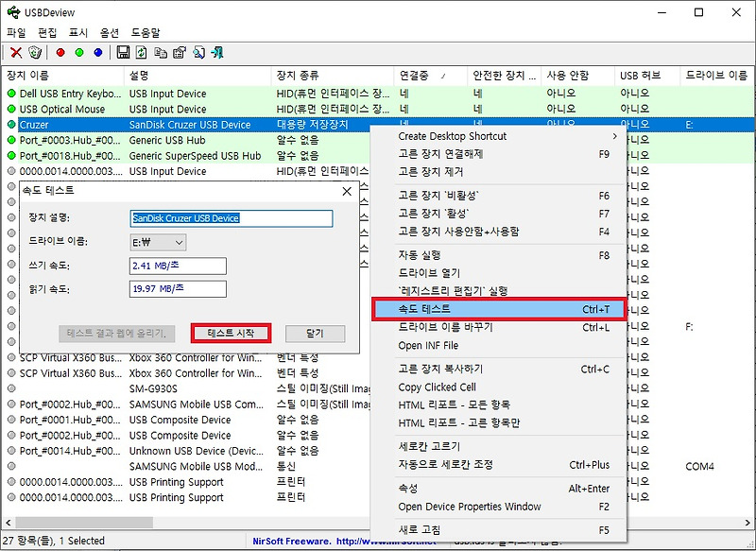Screen dimensions: 756x551
Task: Open the 도움말 menu
Action: pyautogui.click(x=146, y=33)
